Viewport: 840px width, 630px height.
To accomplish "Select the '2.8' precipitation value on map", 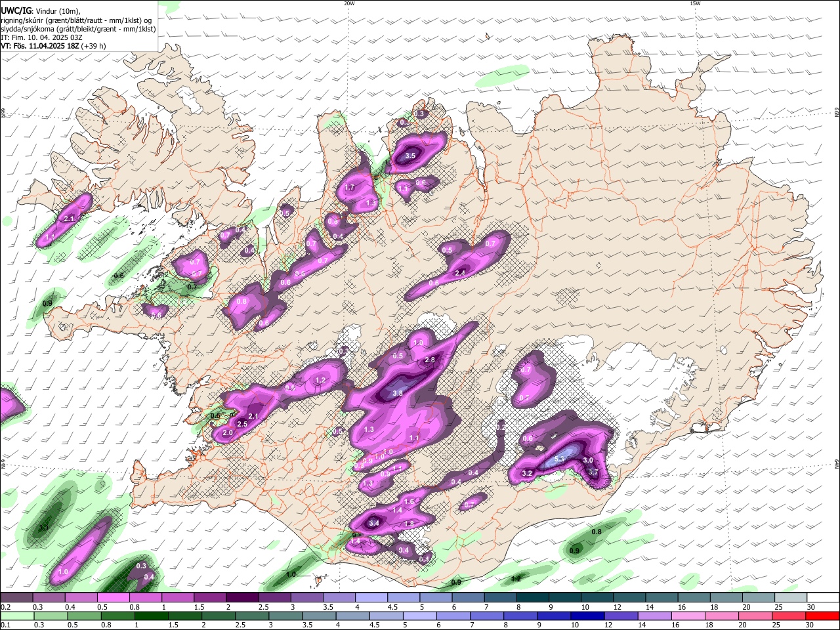I will 430,360.
